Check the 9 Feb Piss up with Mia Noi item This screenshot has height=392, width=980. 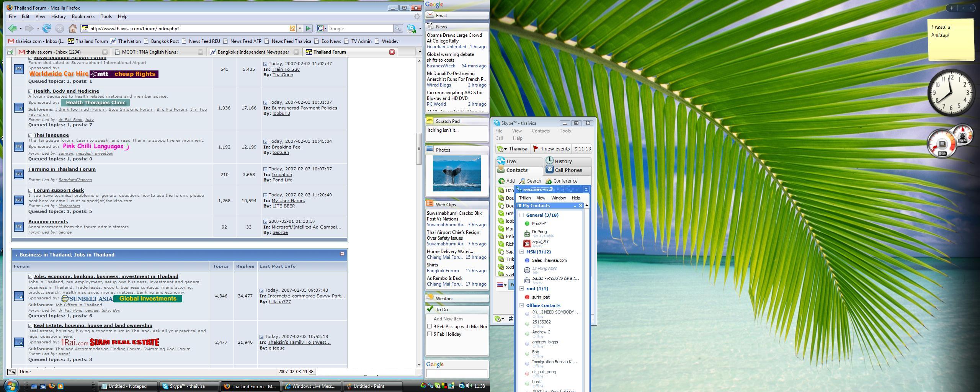click(x=430, y=327)
